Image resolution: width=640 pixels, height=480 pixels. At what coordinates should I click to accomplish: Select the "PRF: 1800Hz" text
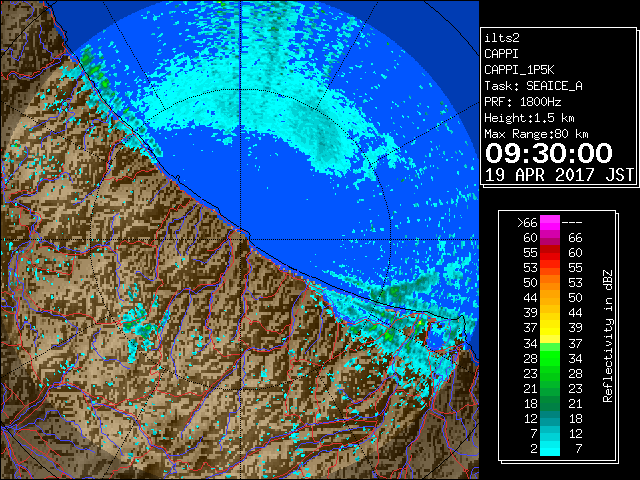(522, 102)
